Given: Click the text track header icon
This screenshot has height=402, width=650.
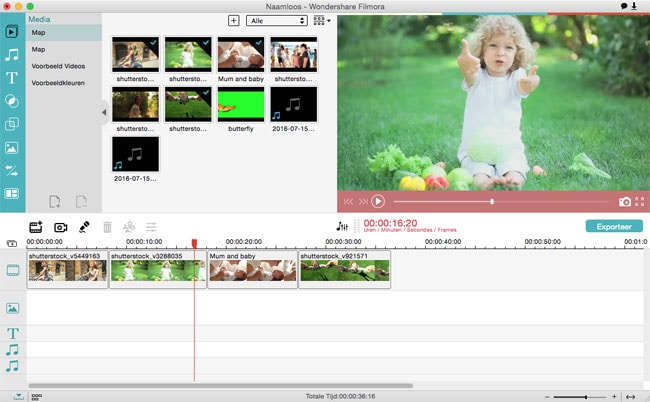Looking at the screenshot, I should click(x=13, y=333).
